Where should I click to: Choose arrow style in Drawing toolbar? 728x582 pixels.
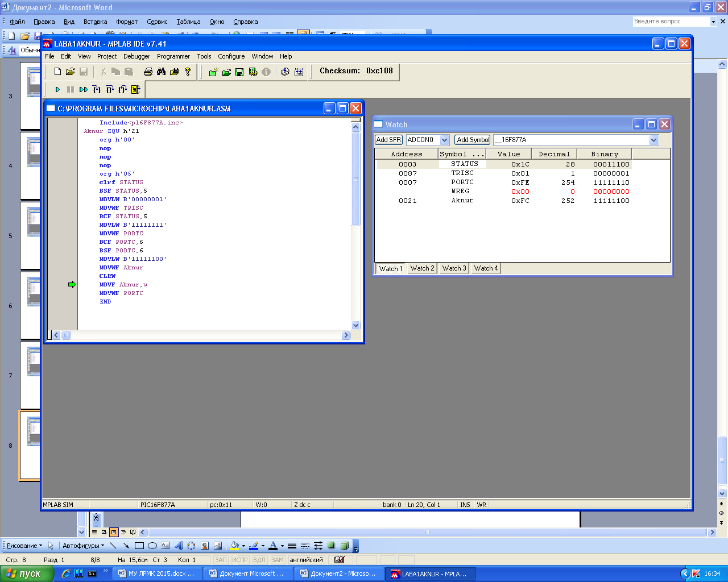tap(318, 546)
